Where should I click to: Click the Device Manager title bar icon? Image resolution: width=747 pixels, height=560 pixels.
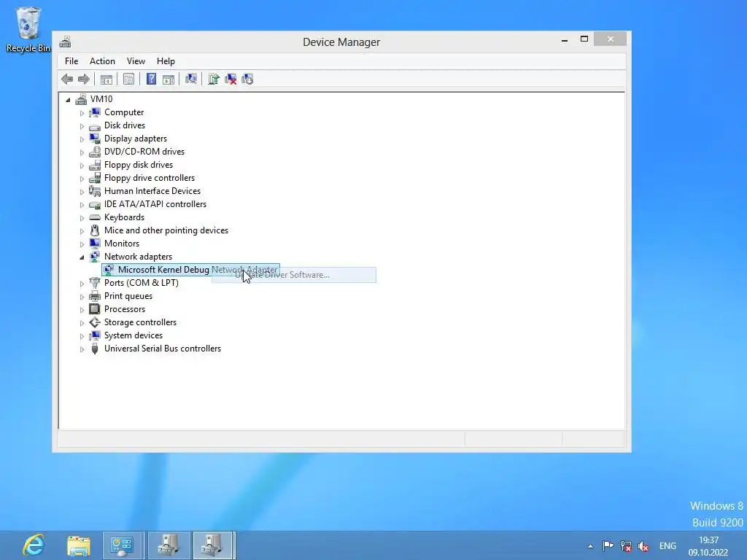(65, 42)
